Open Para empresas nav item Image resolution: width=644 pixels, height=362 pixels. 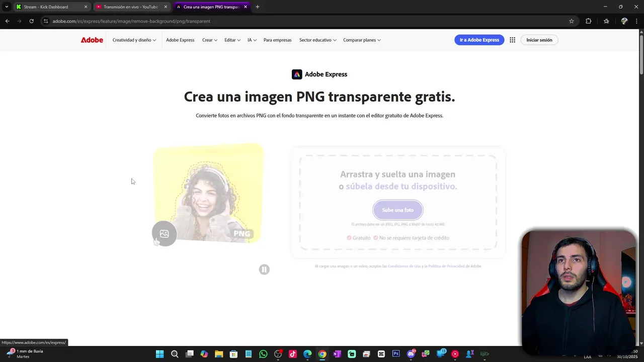tap(278, 40)
